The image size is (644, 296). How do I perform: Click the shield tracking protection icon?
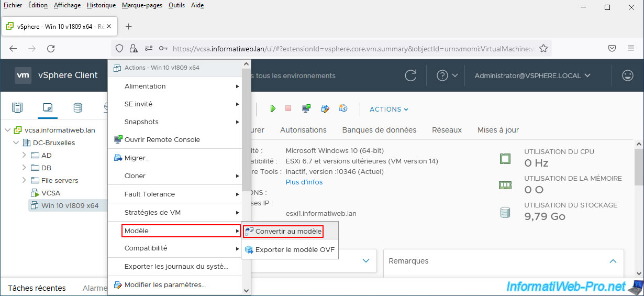pyautogui.click(x=119, y=48)
